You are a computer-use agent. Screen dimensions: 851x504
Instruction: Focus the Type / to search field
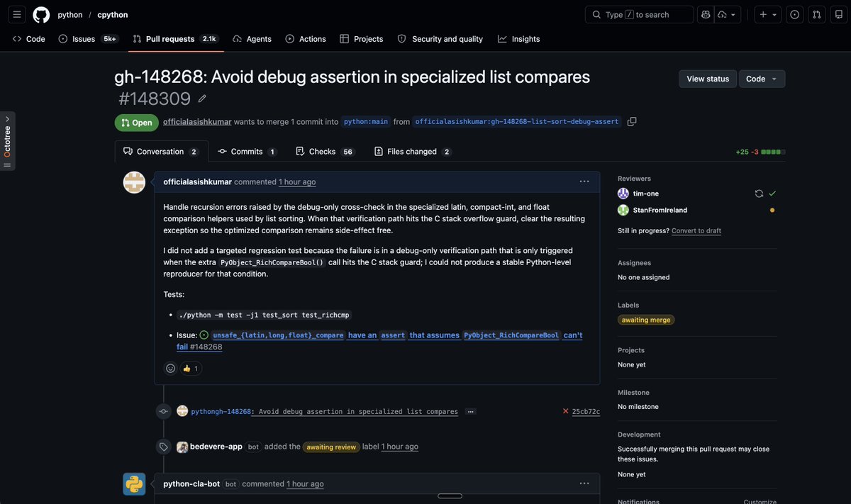[x=639, y=14]
